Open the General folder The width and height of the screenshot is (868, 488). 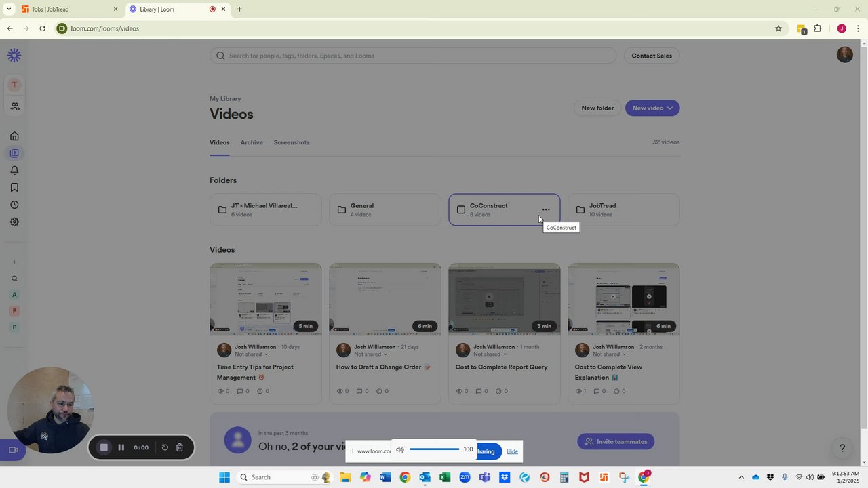point(385,209)
